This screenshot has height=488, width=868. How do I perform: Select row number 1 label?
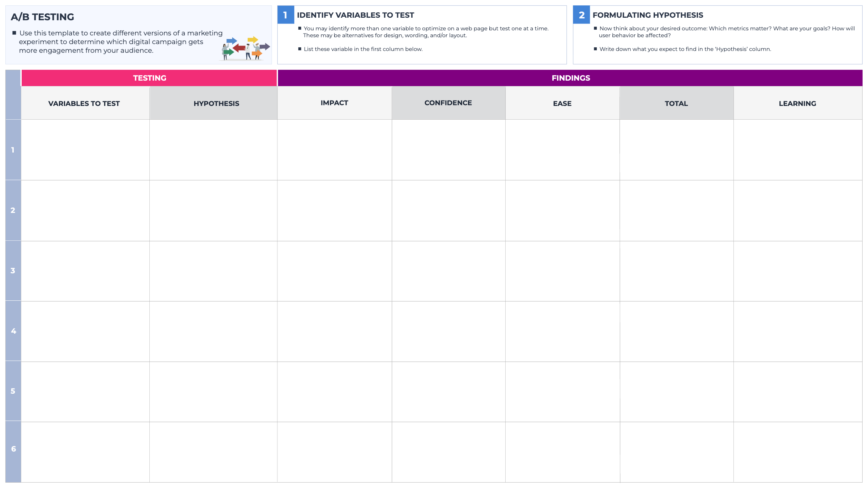pos(13,150)
